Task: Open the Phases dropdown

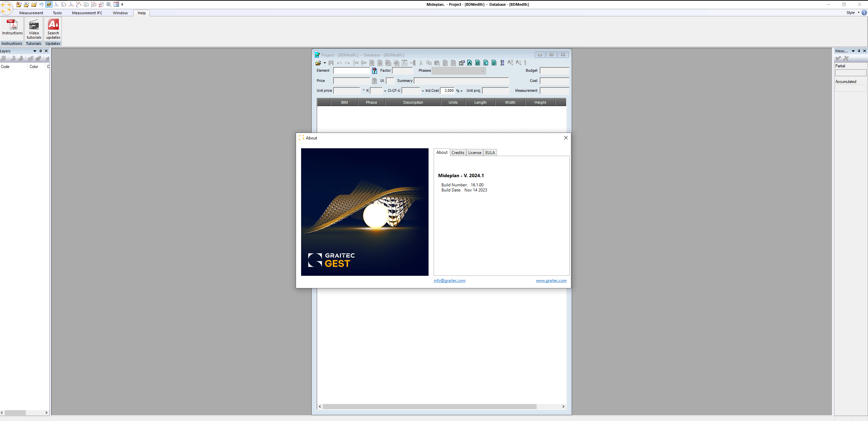Action: [459, 71]
